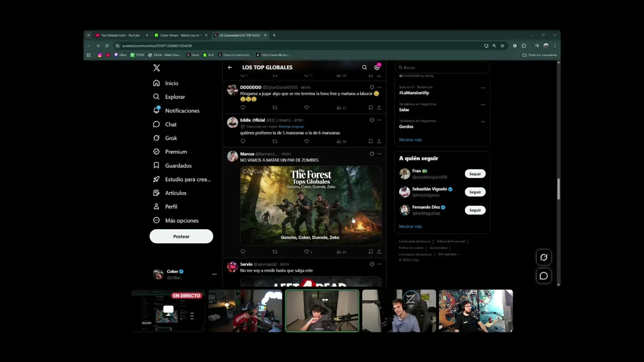Image resolution: width=644 pixels, height=362 pixels.
Task: Bookmark DDDDDDD's post
Action: (371, 108)
